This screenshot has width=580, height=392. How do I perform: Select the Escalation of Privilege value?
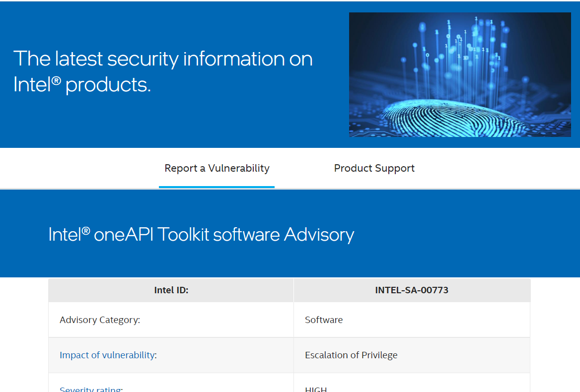[351, 355]
